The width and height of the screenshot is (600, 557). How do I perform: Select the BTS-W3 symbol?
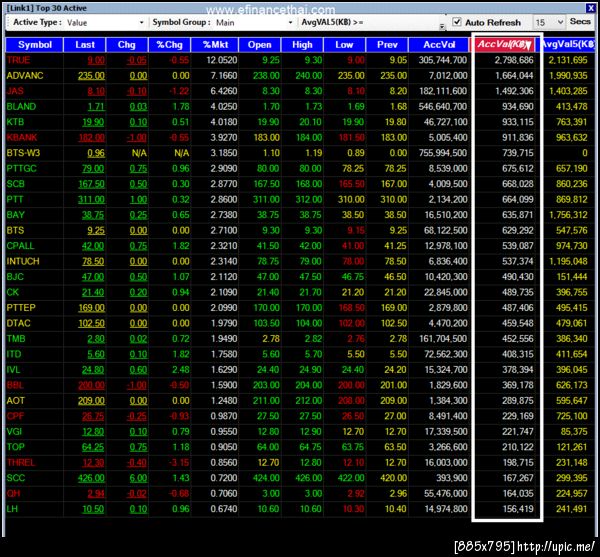pos(23,153)
